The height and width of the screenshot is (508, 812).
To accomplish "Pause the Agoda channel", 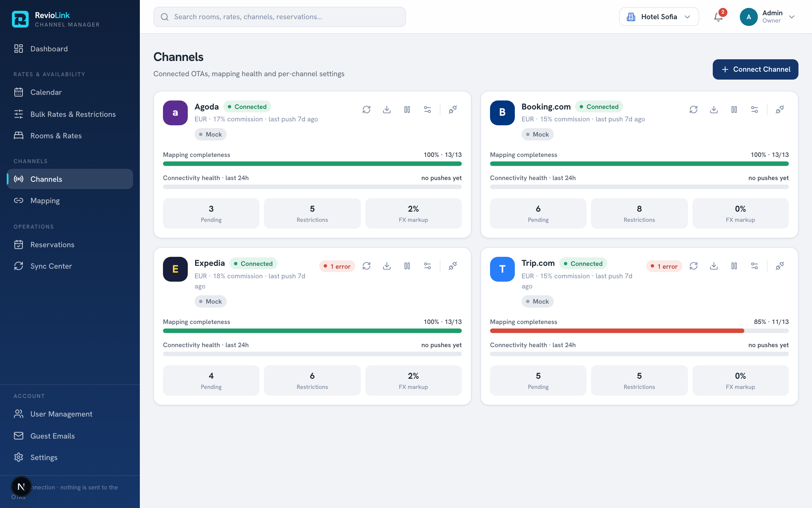I will click(407, 110).
